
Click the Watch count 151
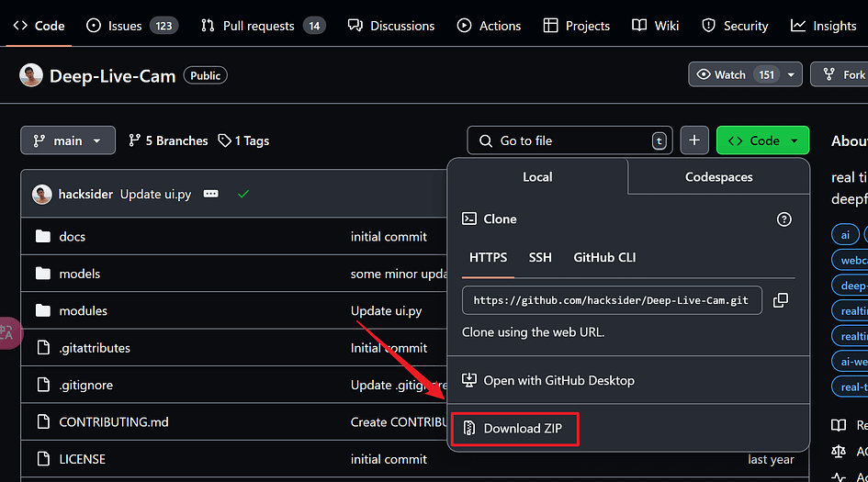[767, 74]
